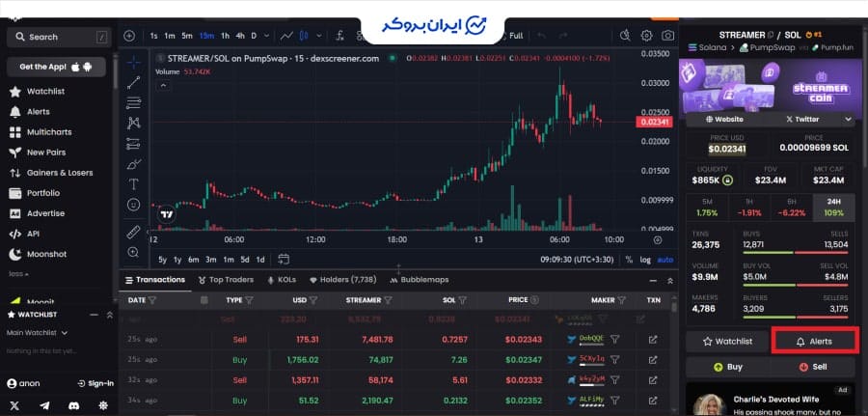The height and width of the screenshot is (416, 868).
Task: Click the Alerts button on token panel
Action: [814, 341]
